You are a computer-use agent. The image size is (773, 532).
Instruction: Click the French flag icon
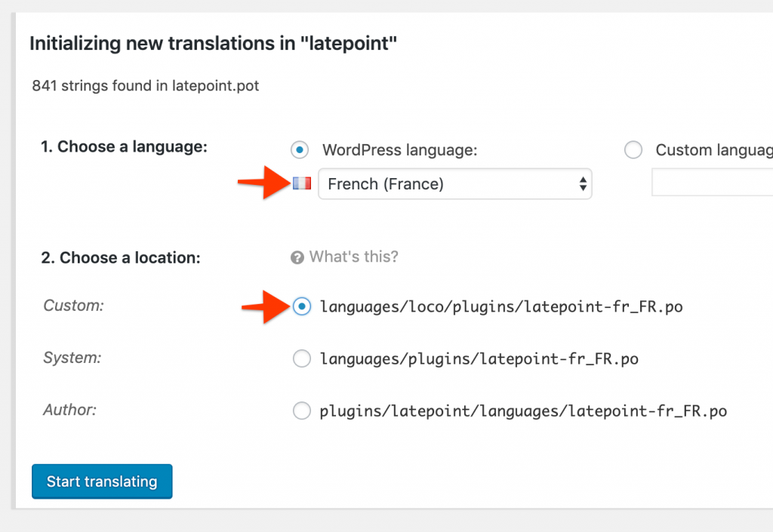[x=302, y=183]
